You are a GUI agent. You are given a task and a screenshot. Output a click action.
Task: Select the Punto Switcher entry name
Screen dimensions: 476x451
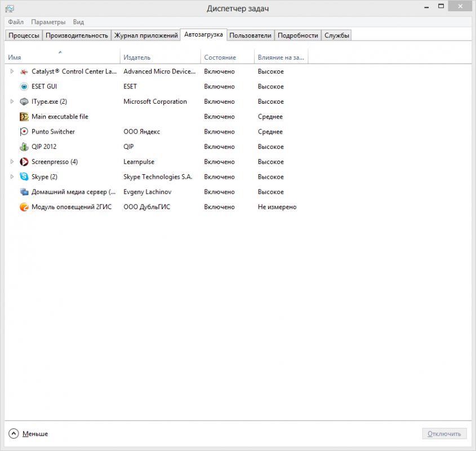53,131
